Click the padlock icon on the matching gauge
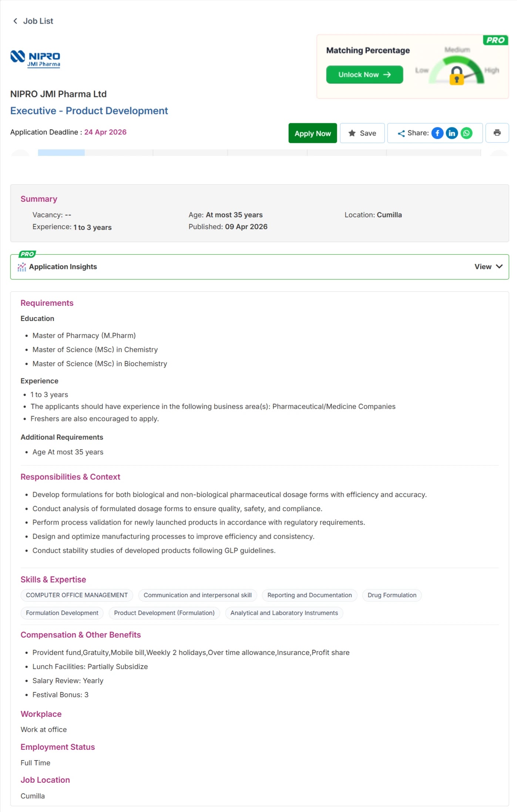Screen dimensions: 517x812 click(x=456, y=76)
